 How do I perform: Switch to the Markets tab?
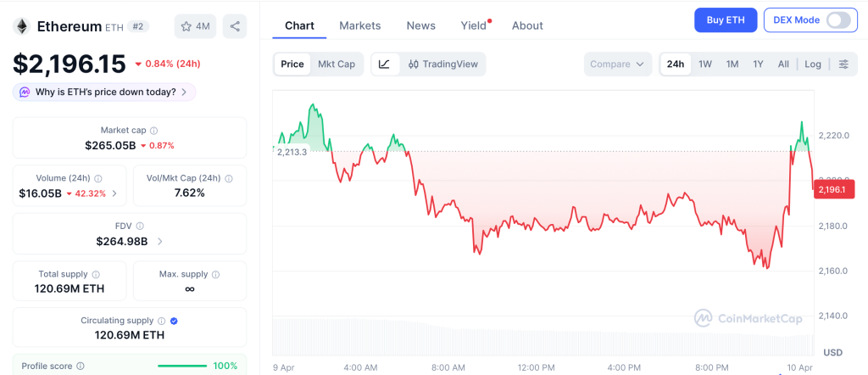pyautogui.click(x=359, y=25)
